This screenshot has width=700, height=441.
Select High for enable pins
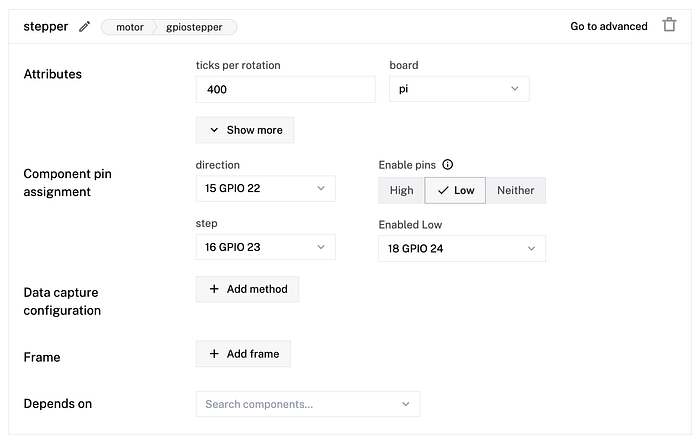tap(401, 190)
